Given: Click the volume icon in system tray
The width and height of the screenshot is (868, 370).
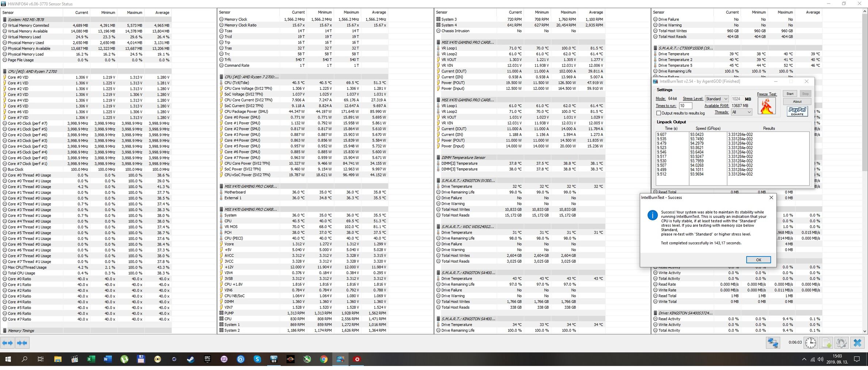Looking at the screenshot, I should click(820, 359).
